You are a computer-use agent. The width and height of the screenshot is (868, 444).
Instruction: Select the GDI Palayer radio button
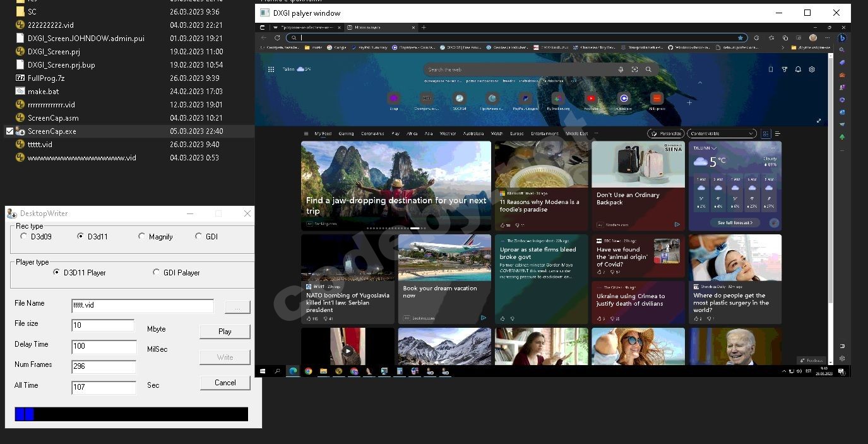pyautogui.click(x=157, y=273)
